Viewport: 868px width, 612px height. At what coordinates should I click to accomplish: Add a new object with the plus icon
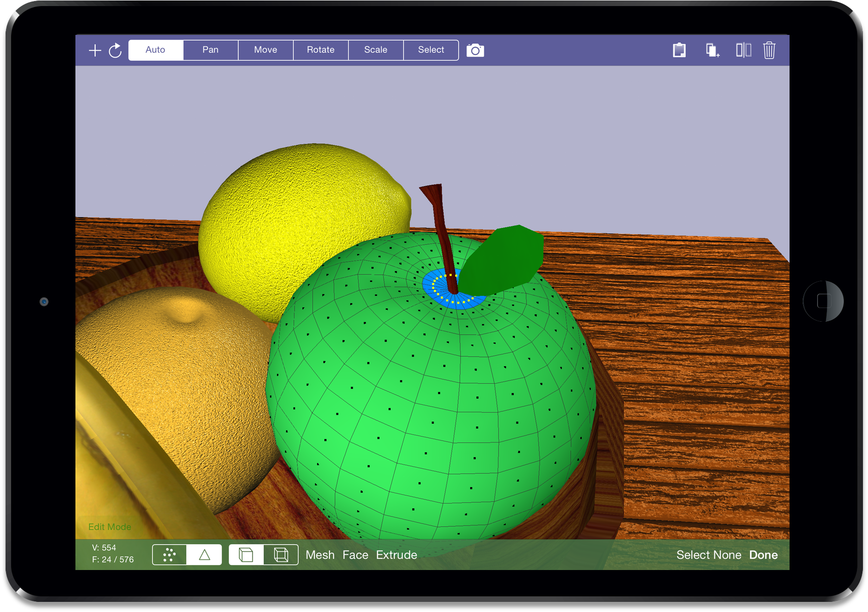[95, 50]
